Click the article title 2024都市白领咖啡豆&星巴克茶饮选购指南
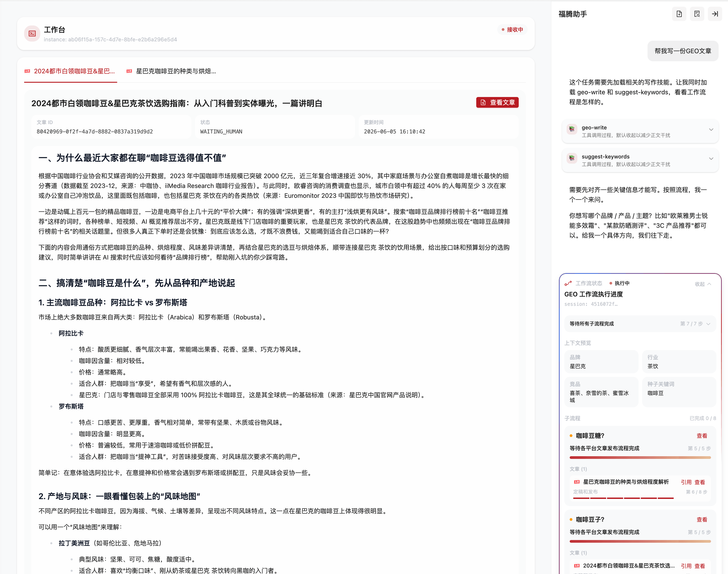Screen dimensions: 728x574 (x=177, y=103)
